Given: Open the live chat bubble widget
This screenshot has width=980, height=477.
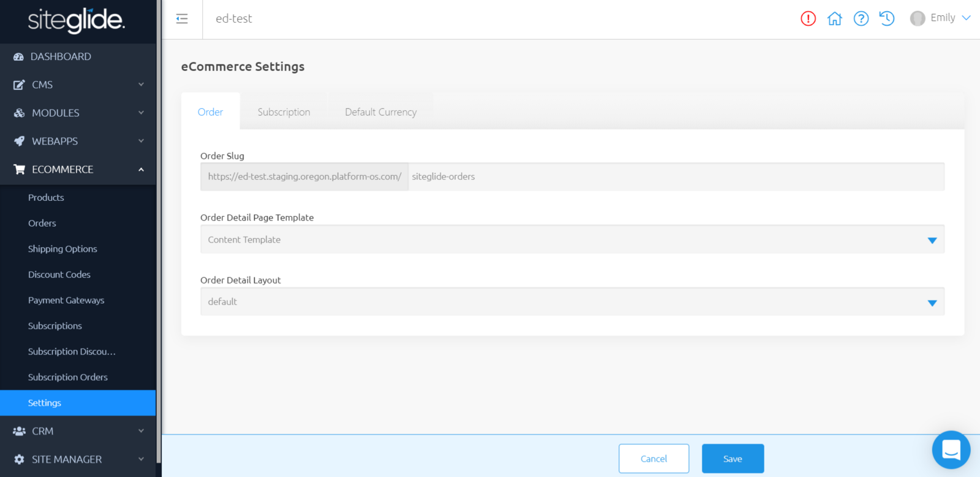Looking at the screenshot, I should [x=951, y=450].
